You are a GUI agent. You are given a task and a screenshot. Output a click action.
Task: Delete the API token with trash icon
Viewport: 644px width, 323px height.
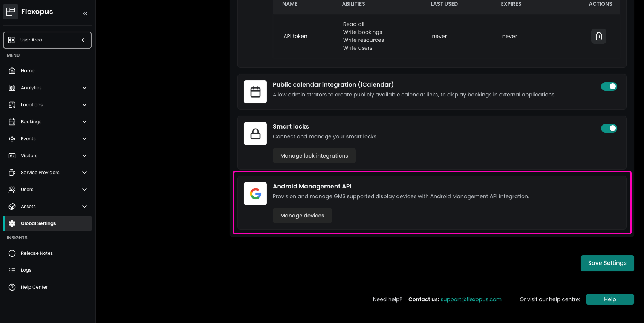coord(598,36)
